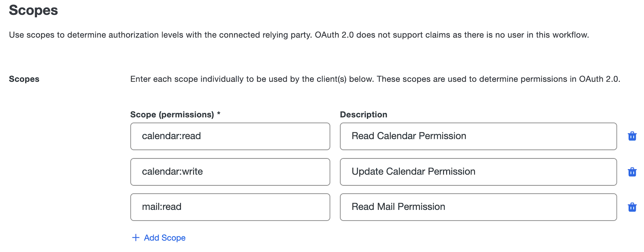Image resolution: width=644 pixels, height=252 pixels.
Task: Click the Scope (permissions) column header
Action: (x=175, y=114)
